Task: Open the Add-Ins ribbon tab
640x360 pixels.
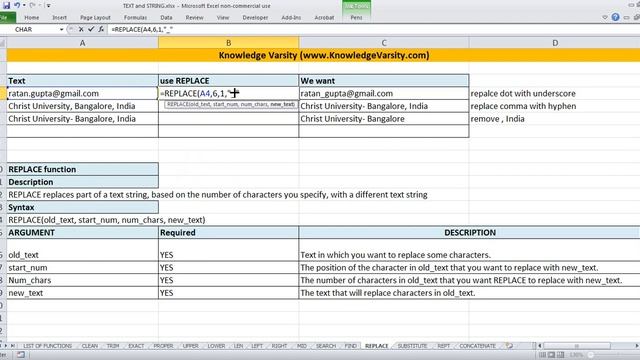Action: click(x=291, y=18)
